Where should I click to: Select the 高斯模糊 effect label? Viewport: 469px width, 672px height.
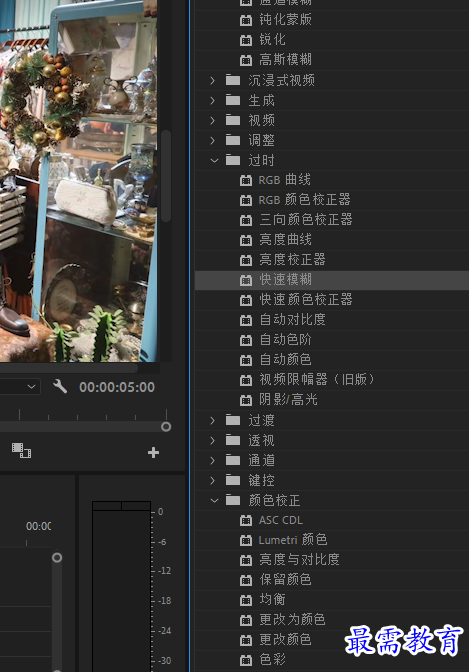[286, 60]
